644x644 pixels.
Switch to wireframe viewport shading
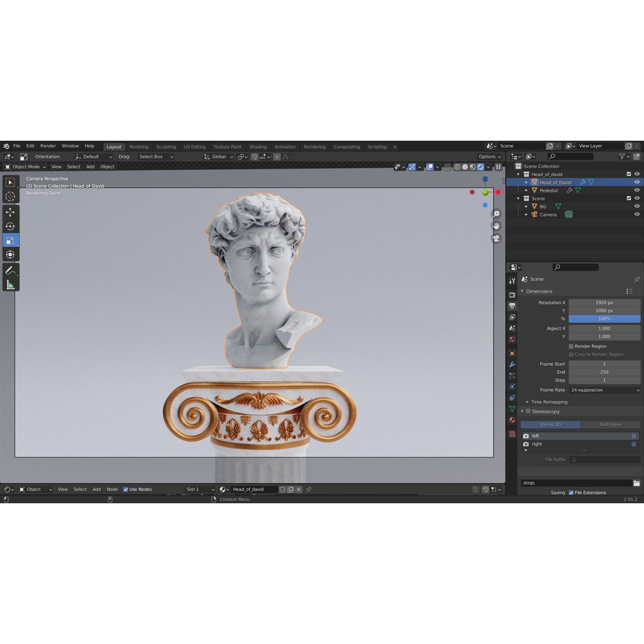457,167
